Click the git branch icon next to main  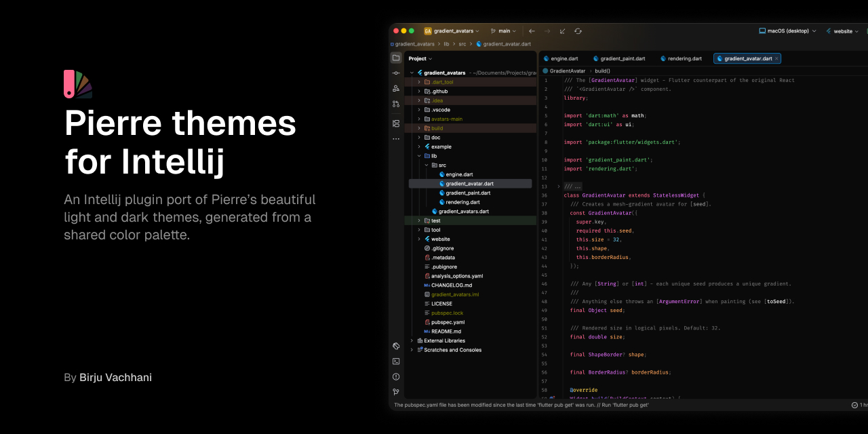tap(493, 31)
